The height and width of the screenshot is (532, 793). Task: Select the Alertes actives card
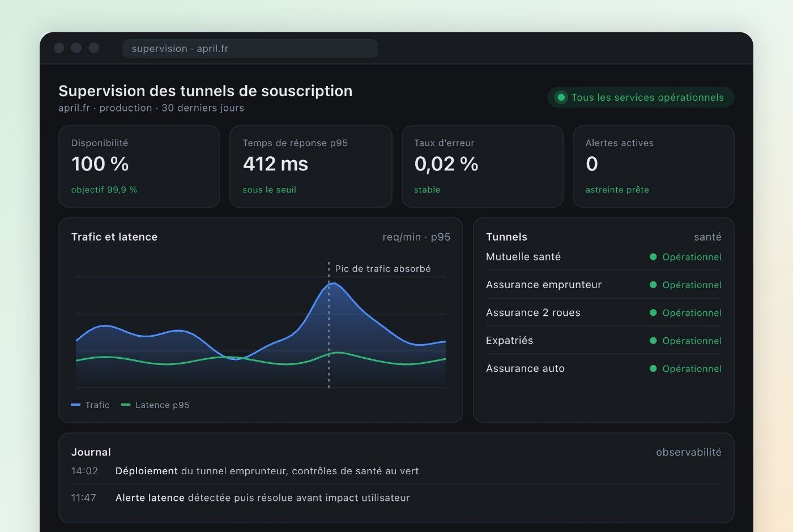point(654,166)
